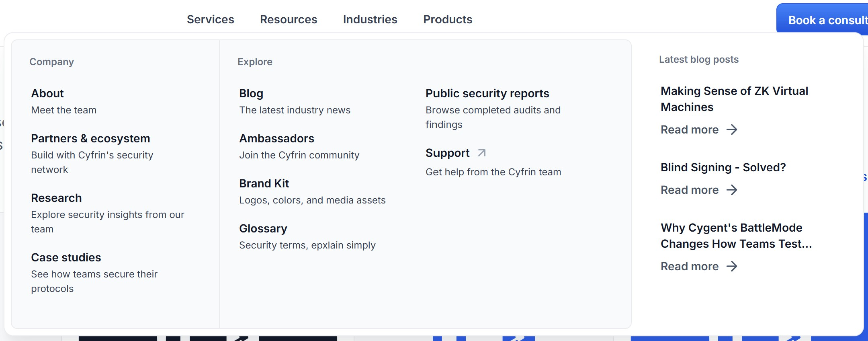Image resolution: width=868 pixels, height=341 pixels.
Task: Open blog post Blind Signing - Solved?
Action: [723, 167]
